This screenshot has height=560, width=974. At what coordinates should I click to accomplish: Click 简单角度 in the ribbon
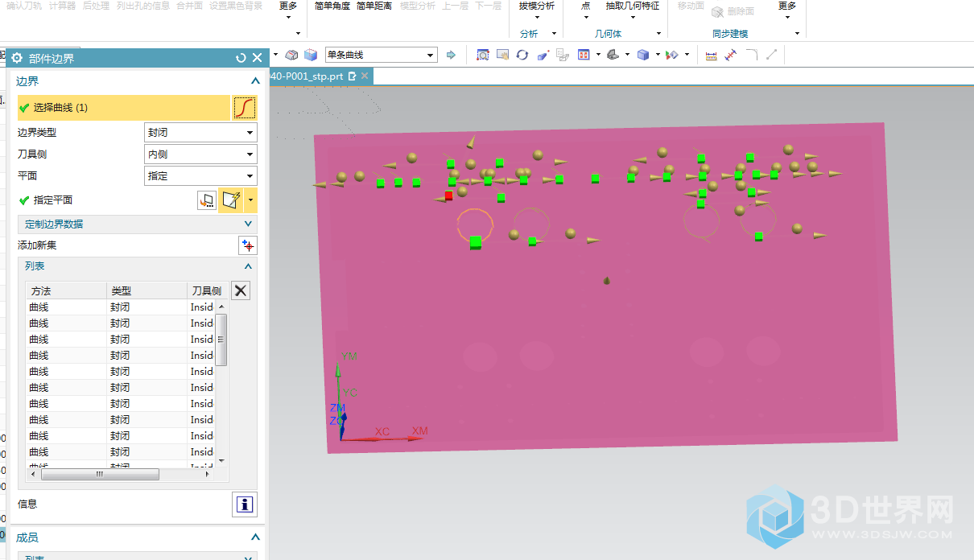tap(332, 6)
